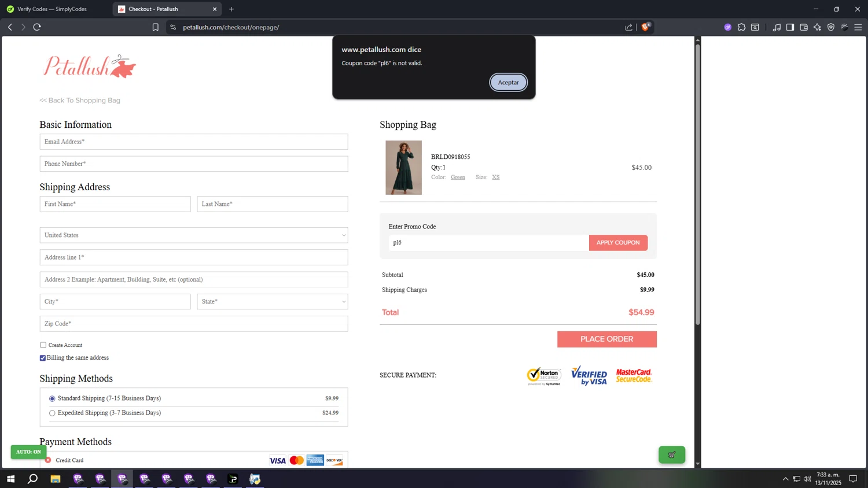Image resolution: width=868 pixels, height=488 pixels.
Task: Focus the Address line 1 field
Action: (194, 257)
